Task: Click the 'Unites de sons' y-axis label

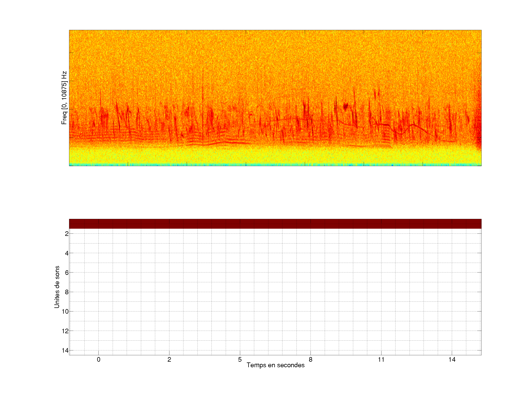Action: pos(57,287)
